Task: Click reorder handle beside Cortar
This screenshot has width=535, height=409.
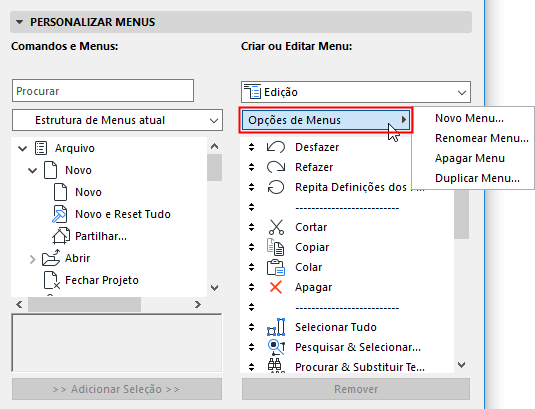Action: [x=251, y=227]
